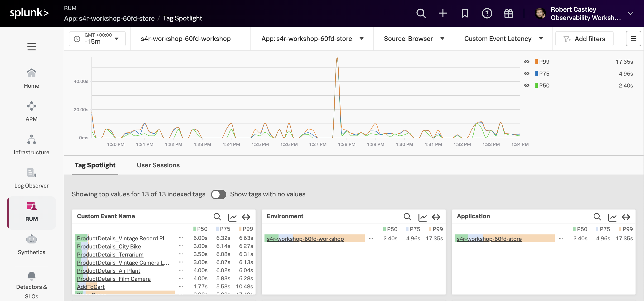The image size is (644, 301).
Task: Toggle Show tags with no values
Action: point(218,194)
